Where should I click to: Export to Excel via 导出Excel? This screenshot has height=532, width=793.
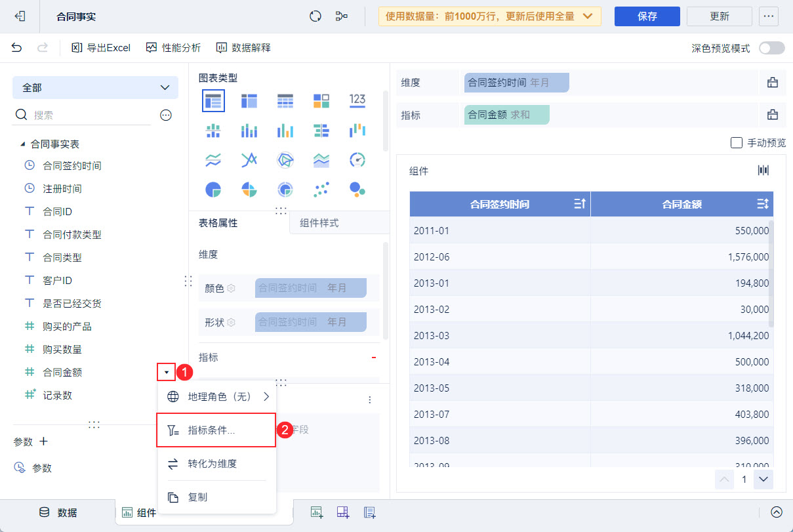pos(101,47)
